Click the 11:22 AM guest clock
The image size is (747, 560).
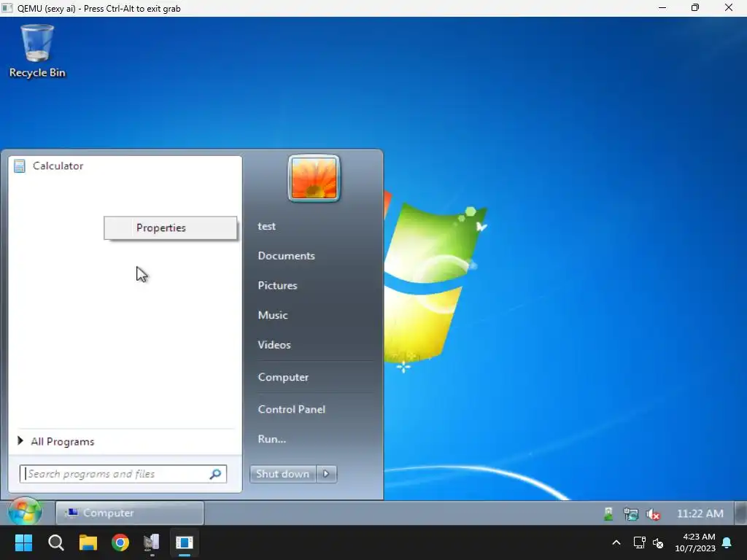point(700,513)
